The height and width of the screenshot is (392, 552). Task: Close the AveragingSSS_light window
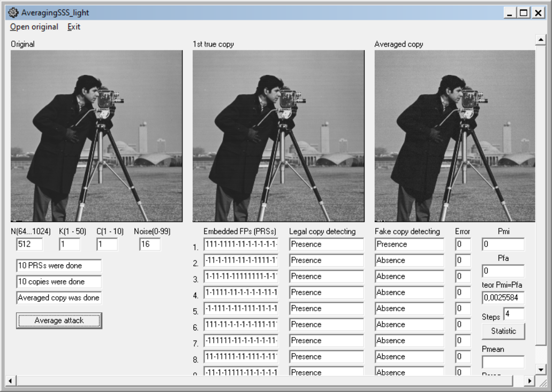pos(538,13)
